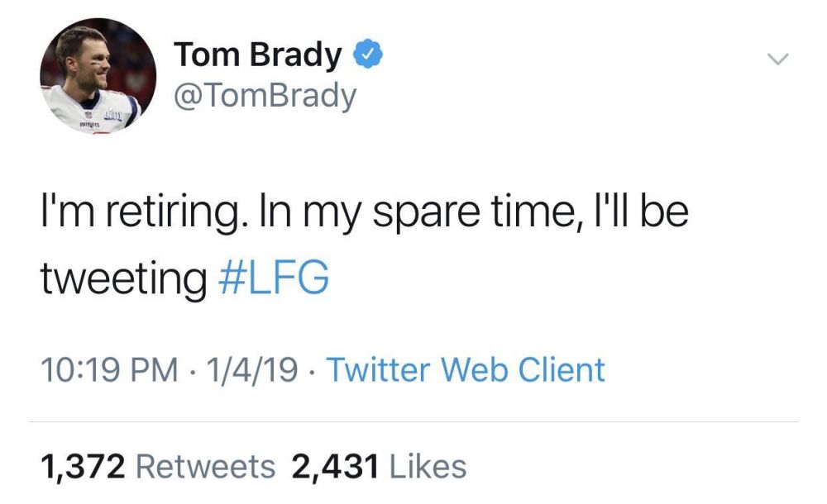Open the @TomBrady handle link

pos(265,96)
